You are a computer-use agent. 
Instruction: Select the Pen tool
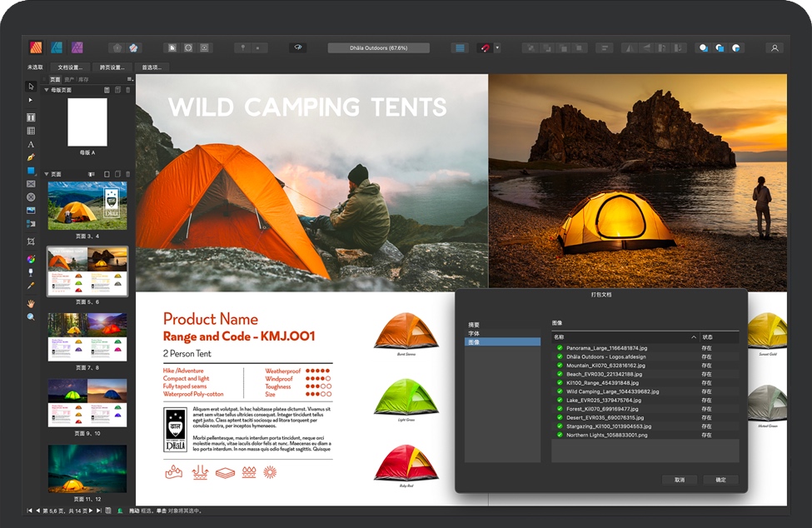click(31, 157)
